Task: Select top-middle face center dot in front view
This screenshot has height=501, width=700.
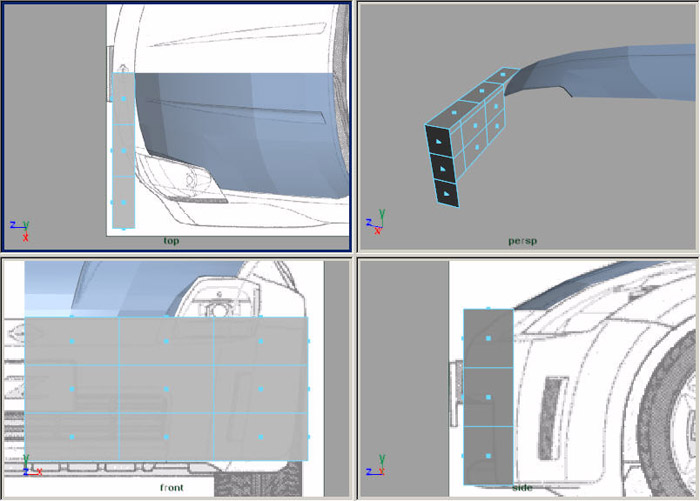Action: pyautogui.click(x=166, y=342)
